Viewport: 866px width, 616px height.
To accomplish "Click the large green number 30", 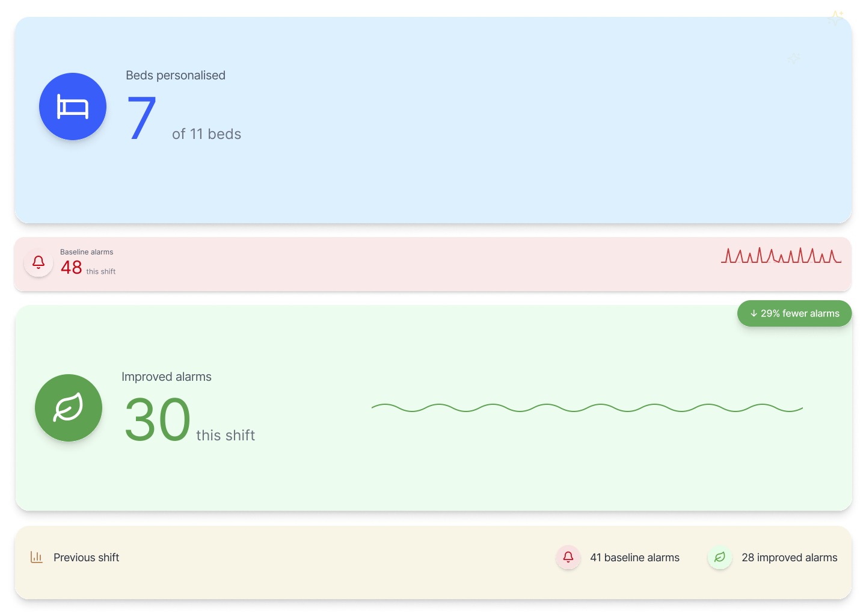I will 158,419.
